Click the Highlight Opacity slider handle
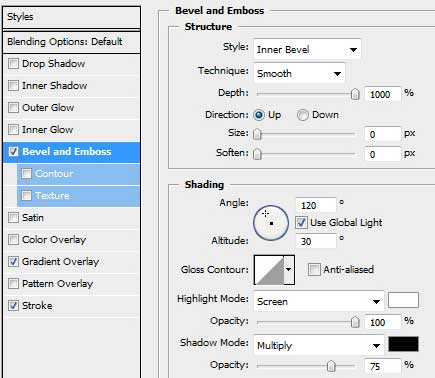Screen dimensions: 435x378 tap(355, 322)
